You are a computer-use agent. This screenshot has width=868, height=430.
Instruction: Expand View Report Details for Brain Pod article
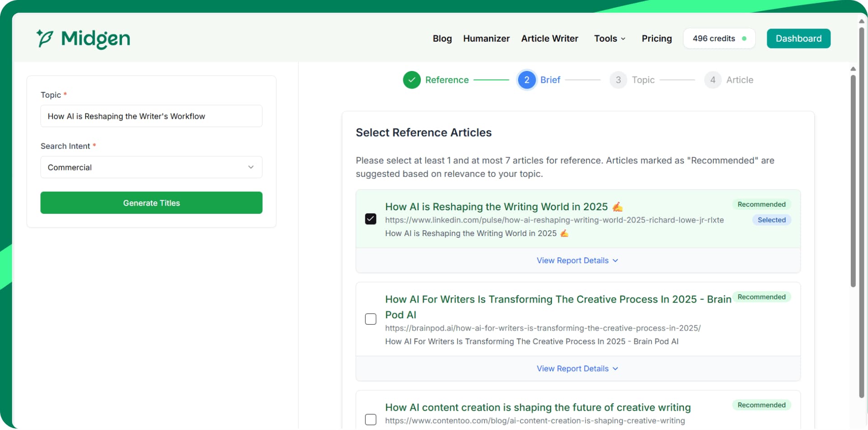(577, 369)
